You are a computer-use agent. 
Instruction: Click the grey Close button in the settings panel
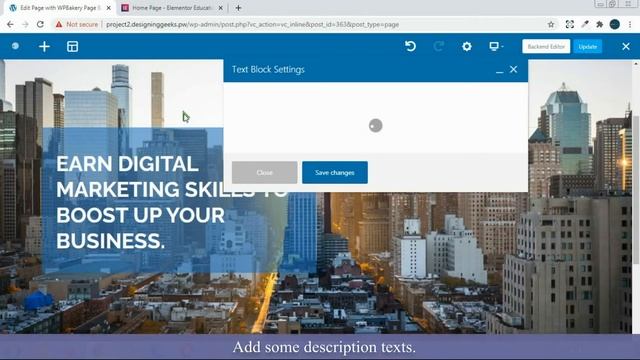264,172
